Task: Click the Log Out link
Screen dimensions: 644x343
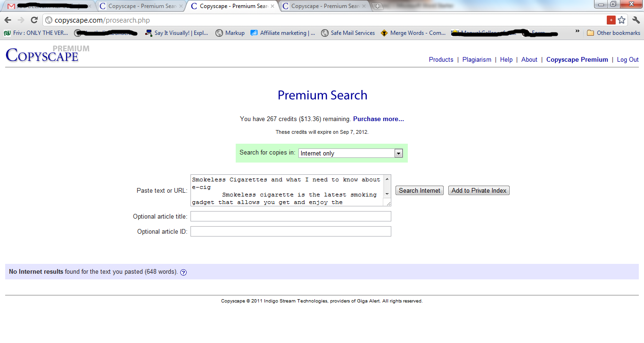Action: (x=628, y=60)
